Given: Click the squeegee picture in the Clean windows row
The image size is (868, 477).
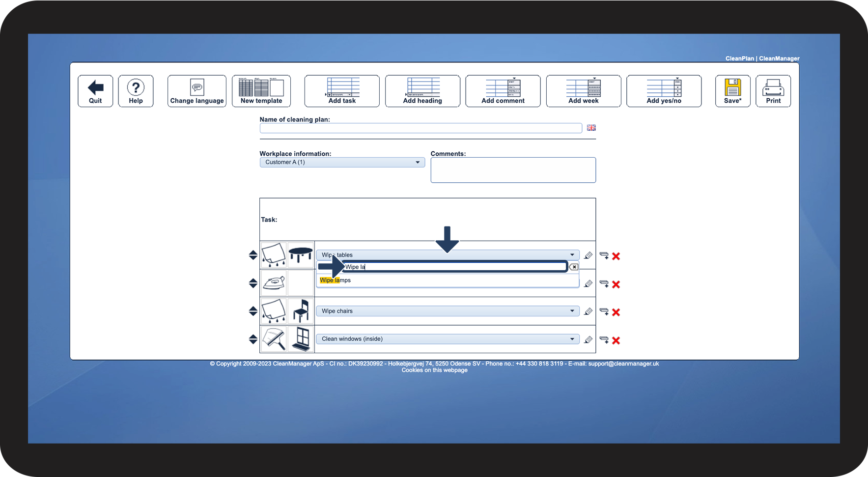Looking at the screenshot, I should coord(274,339).
